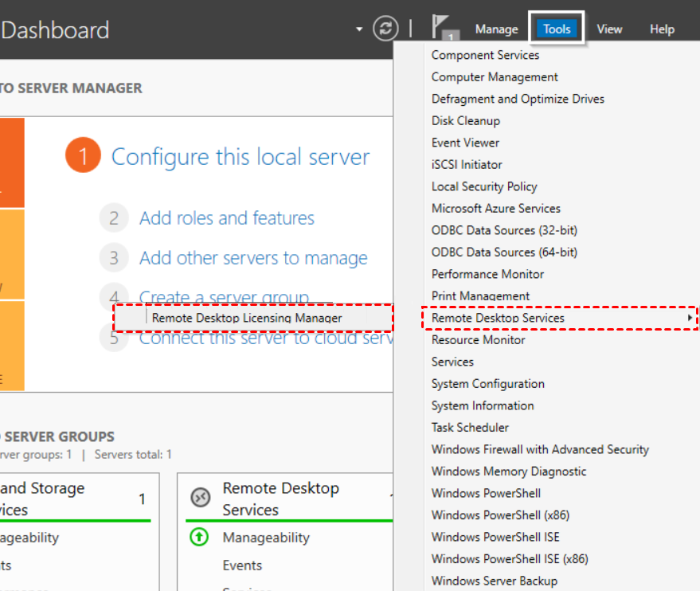
Task: Click the step 3 number circle
Action: 114,258
